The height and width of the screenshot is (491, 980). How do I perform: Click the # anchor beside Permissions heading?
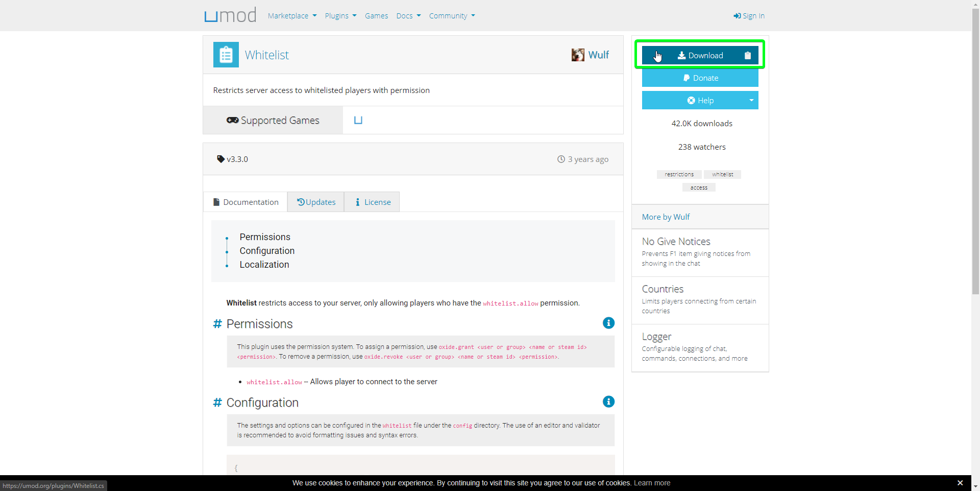point(217,324)
